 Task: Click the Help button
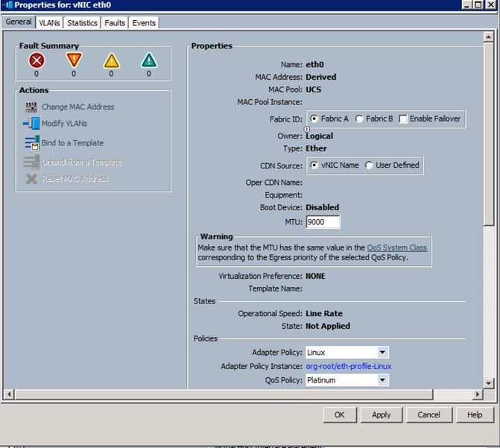[x=475, y=414]
